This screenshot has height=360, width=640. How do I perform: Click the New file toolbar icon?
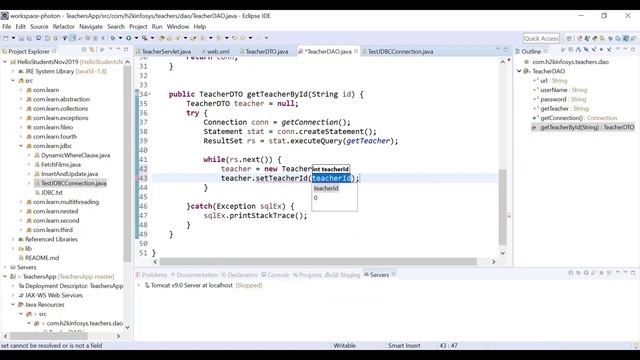pyautogui.click(x=6, y=38)
